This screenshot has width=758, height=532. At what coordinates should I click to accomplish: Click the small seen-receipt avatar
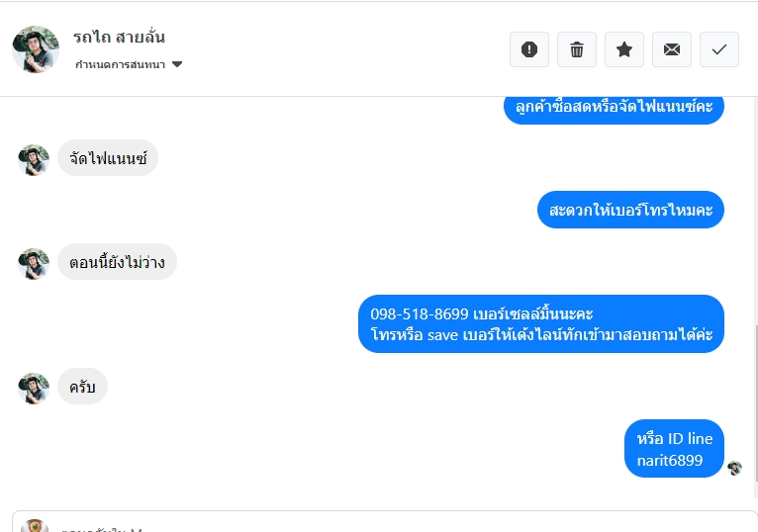735,468
